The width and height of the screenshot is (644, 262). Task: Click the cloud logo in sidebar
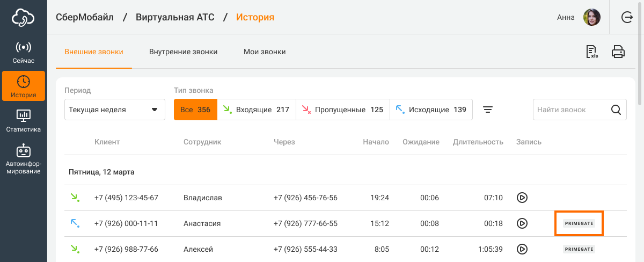coord(24,18)
